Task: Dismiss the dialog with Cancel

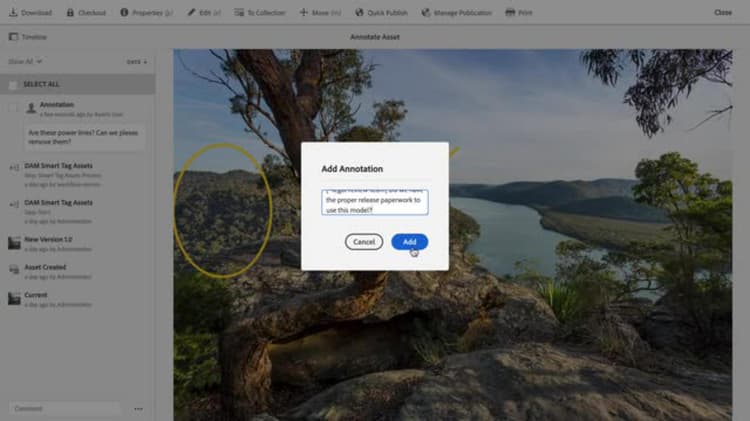Action: point(364,242)
